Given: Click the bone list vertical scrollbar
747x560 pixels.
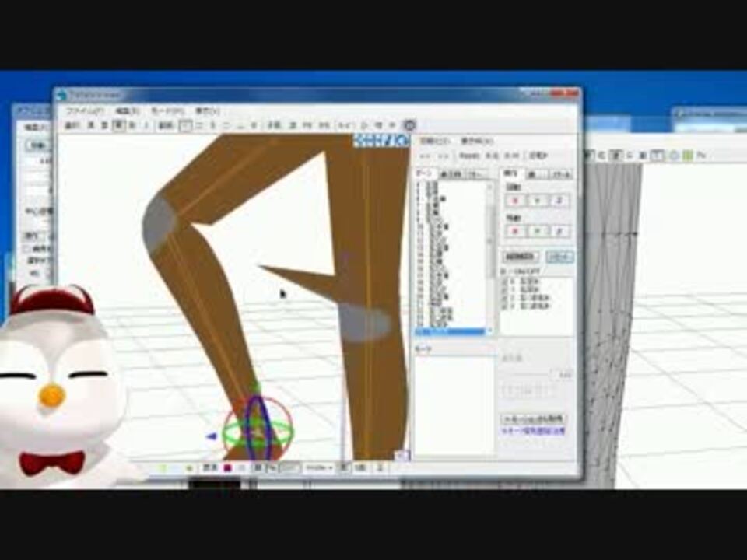Looking at the screenshot, I should click(x=489, y=258).
